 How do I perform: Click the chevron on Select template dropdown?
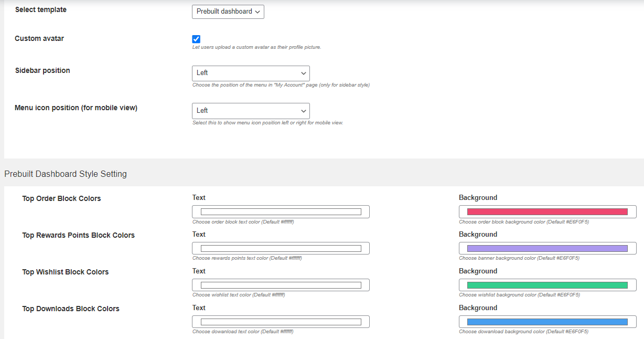coord(258,12)
